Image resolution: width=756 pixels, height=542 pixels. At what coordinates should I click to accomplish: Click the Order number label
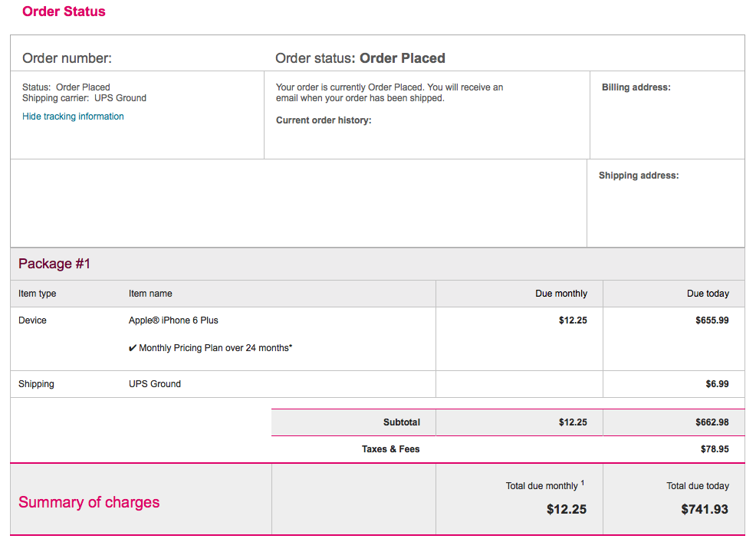tap(67, 58)
